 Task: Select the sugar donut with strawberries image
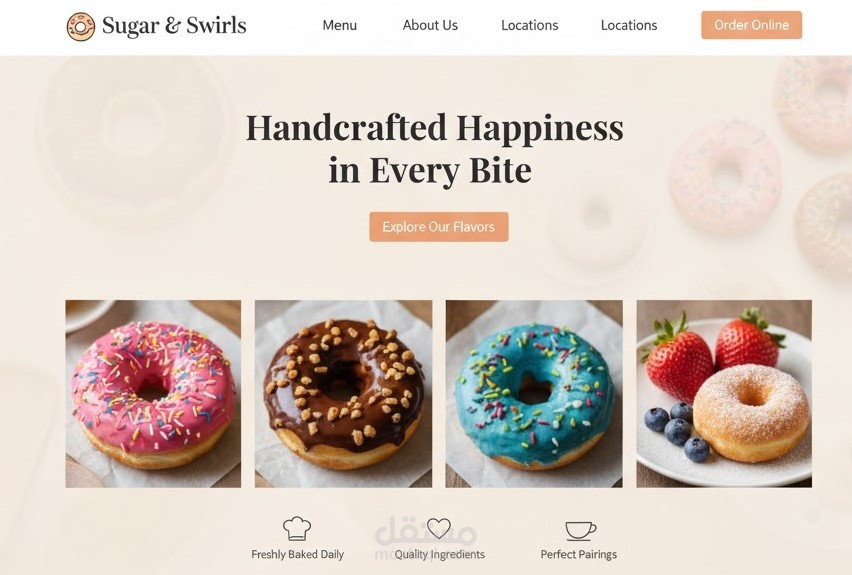724,393
